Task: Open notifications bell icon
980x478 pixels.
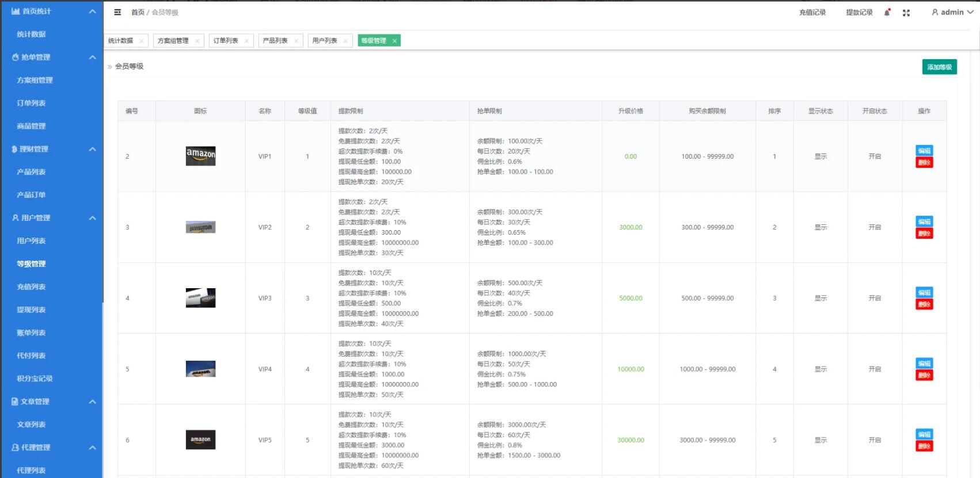Action: pyautogui.click(x=887, y=12)
